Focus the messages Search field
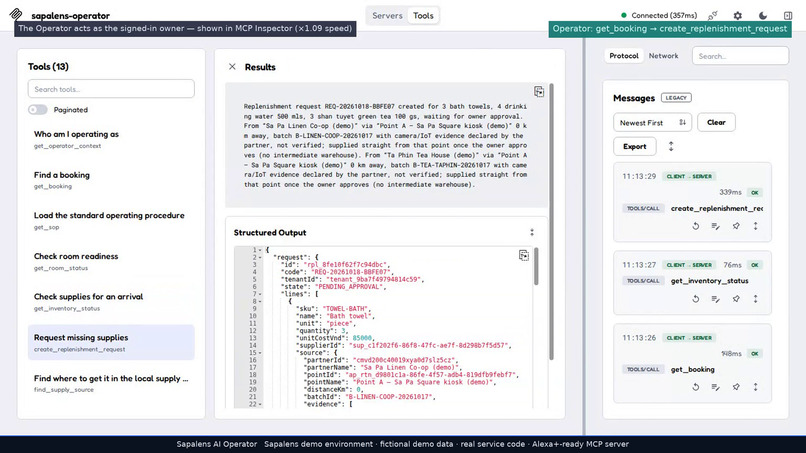The width and height of the screenshot is (806, 453). coord(740,56)
